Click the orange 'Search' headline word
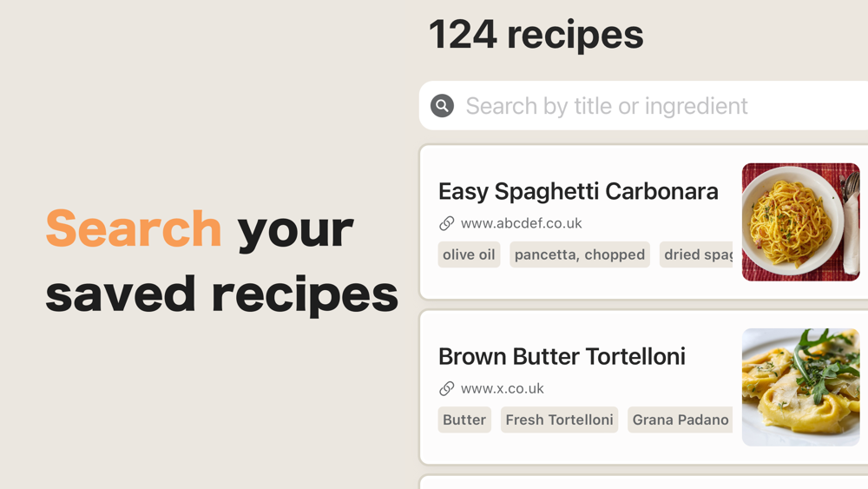868x489 pixels. coord(134,228)
